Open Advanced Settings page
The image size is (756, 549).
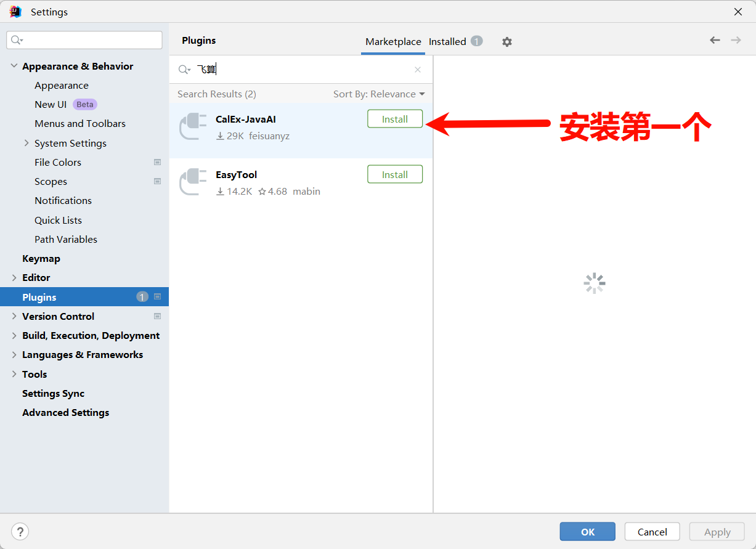click(x=65, y=412)
